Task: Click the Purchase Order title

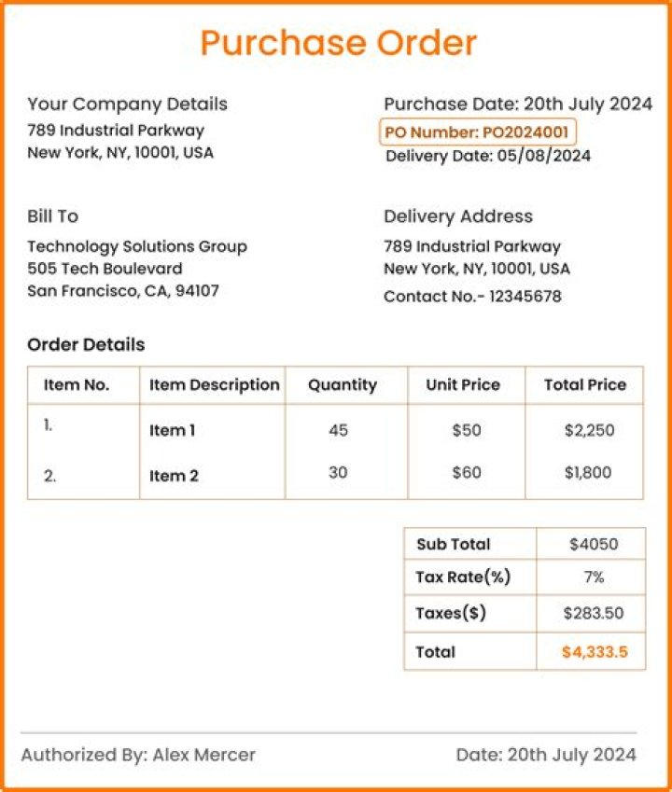Action: [x=338, y=43]
